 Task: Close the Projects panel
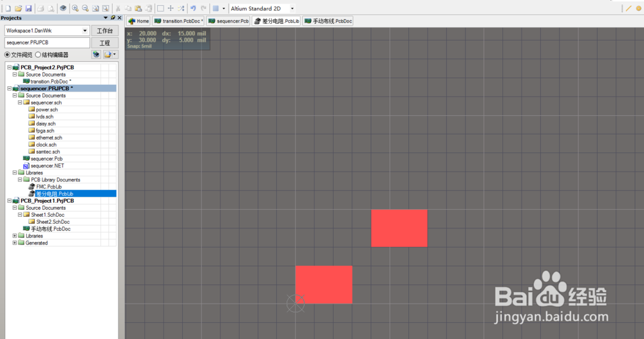coord(120,17)
